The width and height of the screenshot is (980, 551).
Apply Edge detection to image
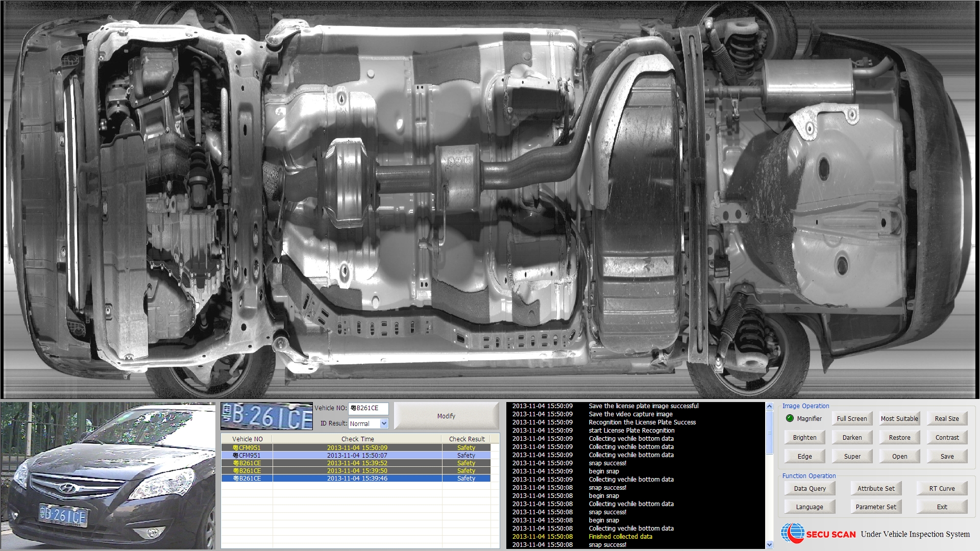(804, 456)
